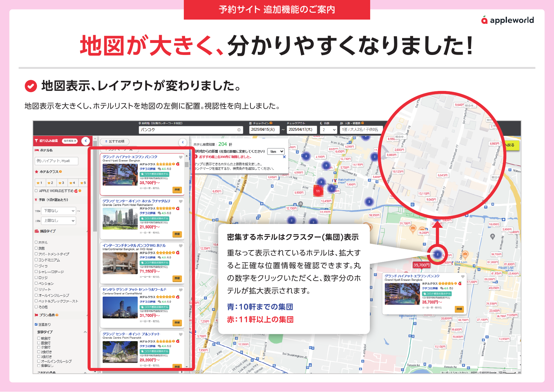Click the red cluster marker numbered 11
The image size is (554, 392).
click(x=318, y=191)
